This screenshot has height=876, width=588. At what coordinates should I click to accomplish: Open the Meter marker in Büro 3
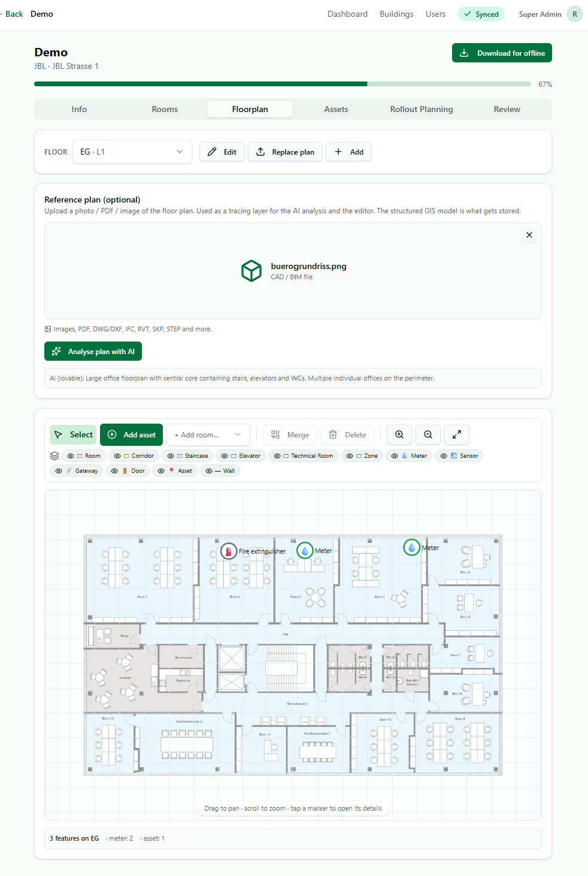(305, 550)
